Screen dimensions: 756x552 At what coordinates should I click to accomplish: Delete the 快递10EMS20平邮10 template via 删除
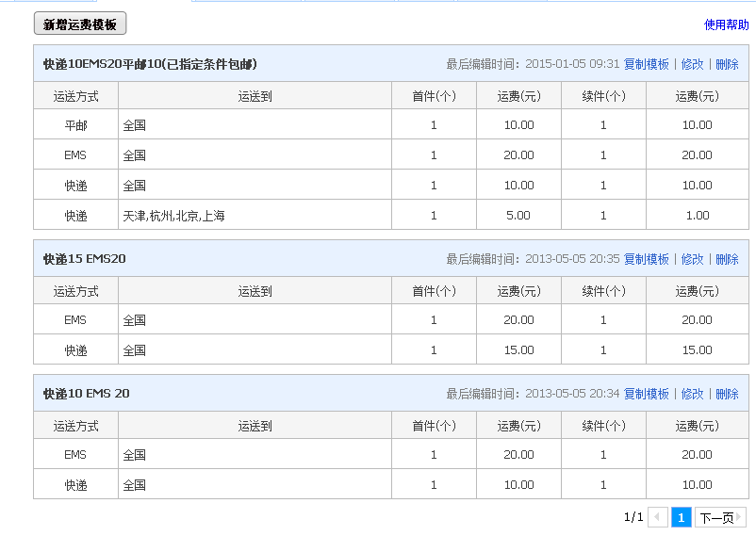[727, 64]
